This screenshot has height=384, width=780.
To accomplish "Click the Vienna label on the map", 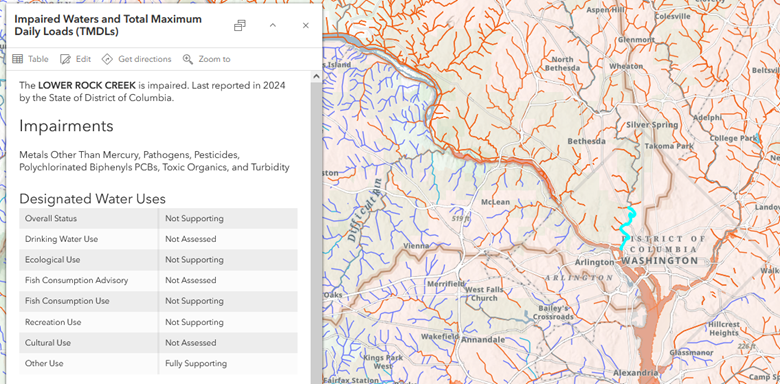I will [417, 246].
